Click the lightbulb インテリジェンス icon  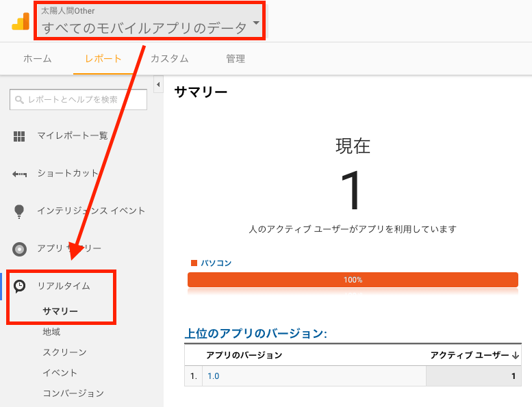tap(19, 211)
